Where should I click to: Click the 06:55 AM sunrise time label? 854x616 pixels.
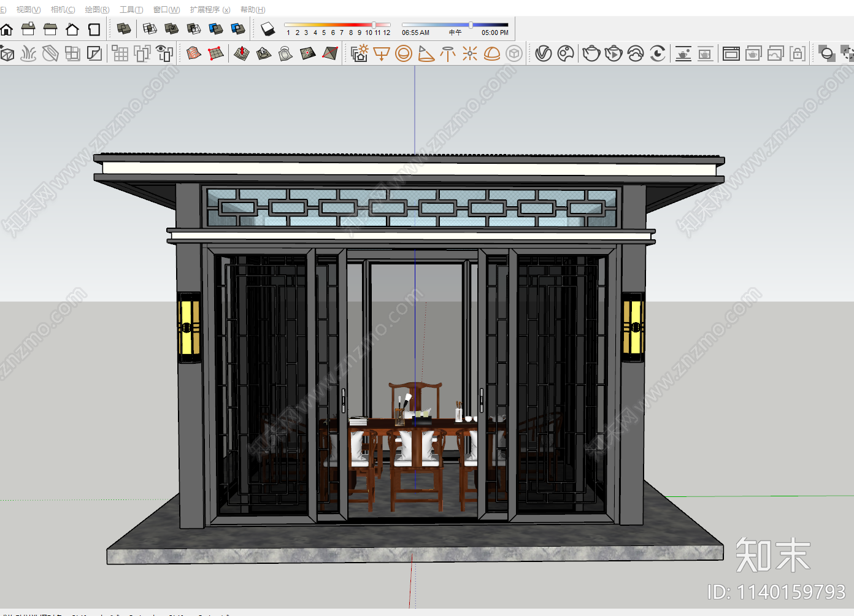(415, 33)
